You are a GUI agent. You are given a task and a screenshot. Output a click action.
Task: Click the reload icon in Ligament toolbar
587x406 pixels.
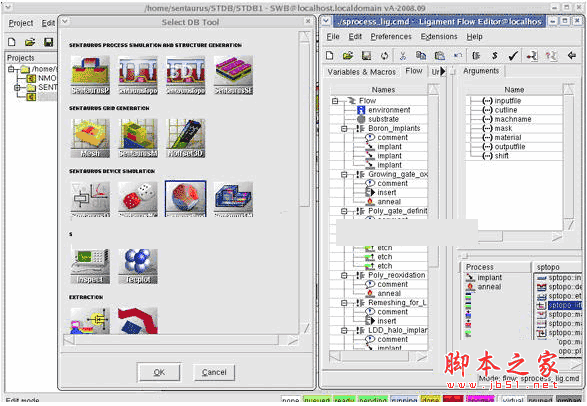[384, 56]
